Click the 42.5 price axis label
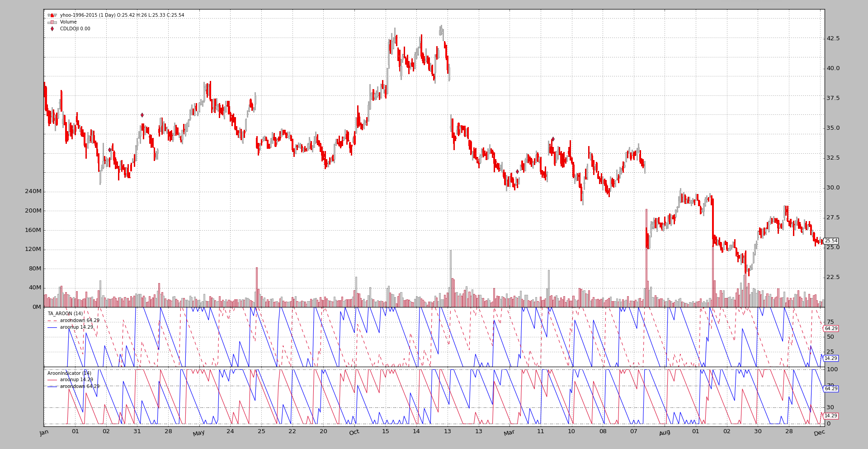This screenshot has width=868, height=449. [x=833, y=38]
